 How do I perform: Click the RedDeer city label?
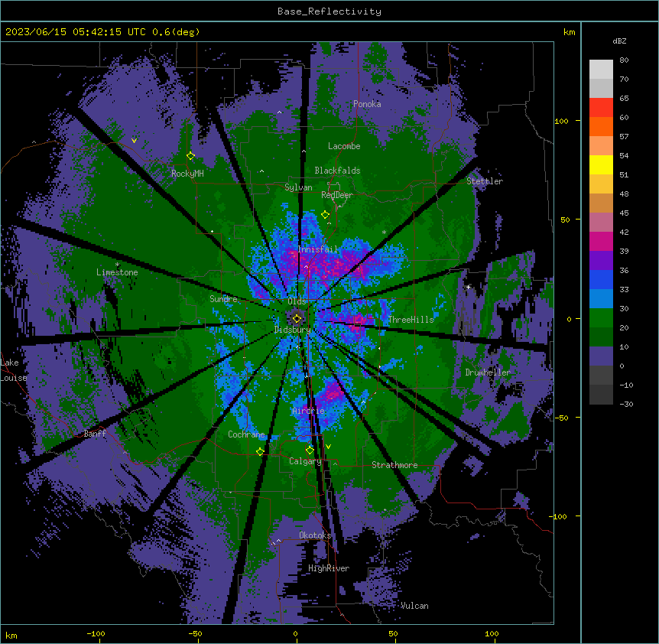pyautogui.click(x=336, y=194)
